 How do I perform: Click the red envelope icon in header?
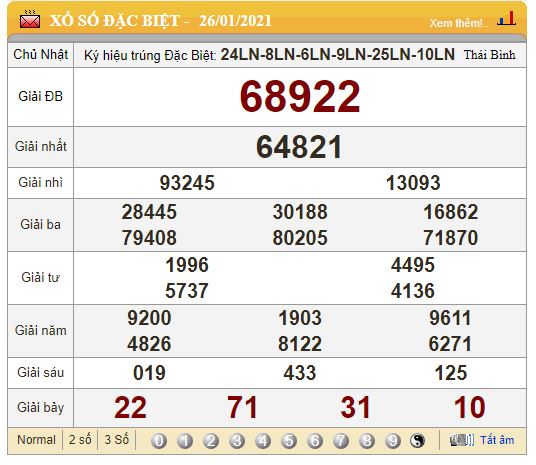tap(30, 19)
